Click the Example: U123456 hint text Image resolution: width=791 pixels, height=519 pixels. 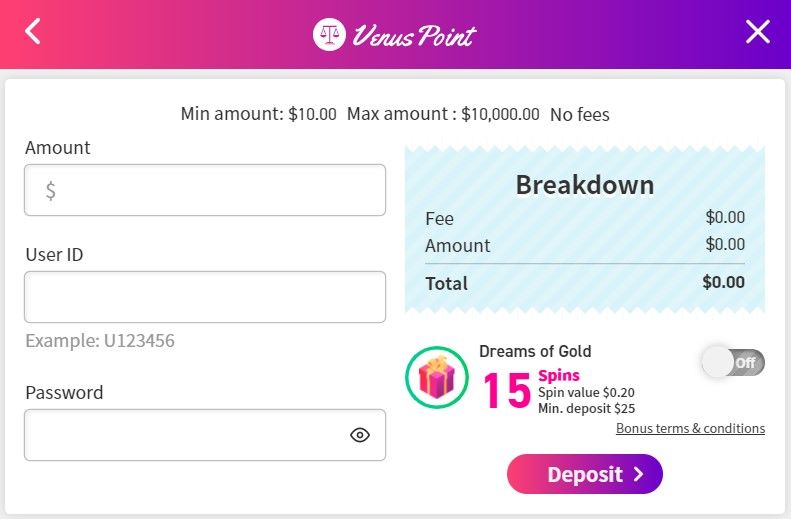100,341
